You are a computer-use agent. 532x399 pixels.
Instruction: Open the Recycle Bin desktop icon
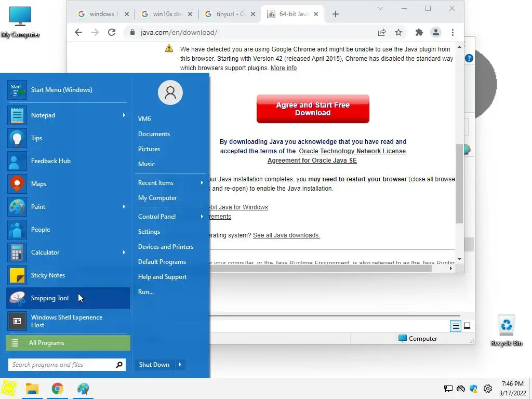click(506, 330)
